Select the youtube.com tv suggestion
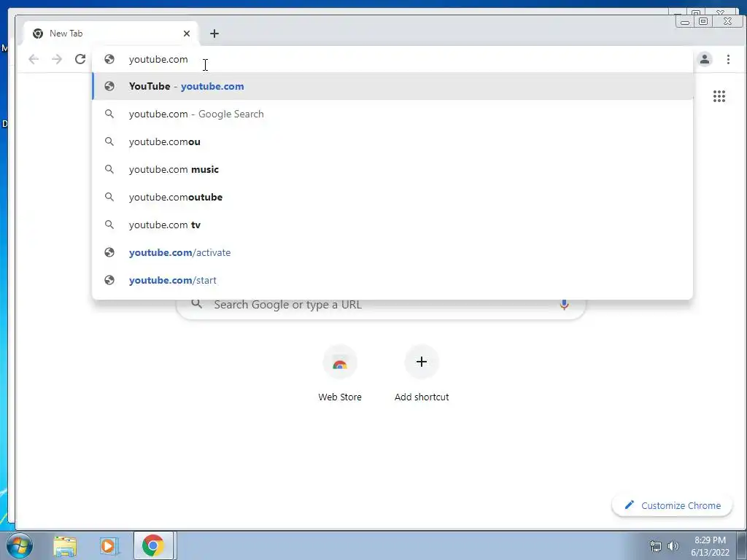 (x=392, y=225)
